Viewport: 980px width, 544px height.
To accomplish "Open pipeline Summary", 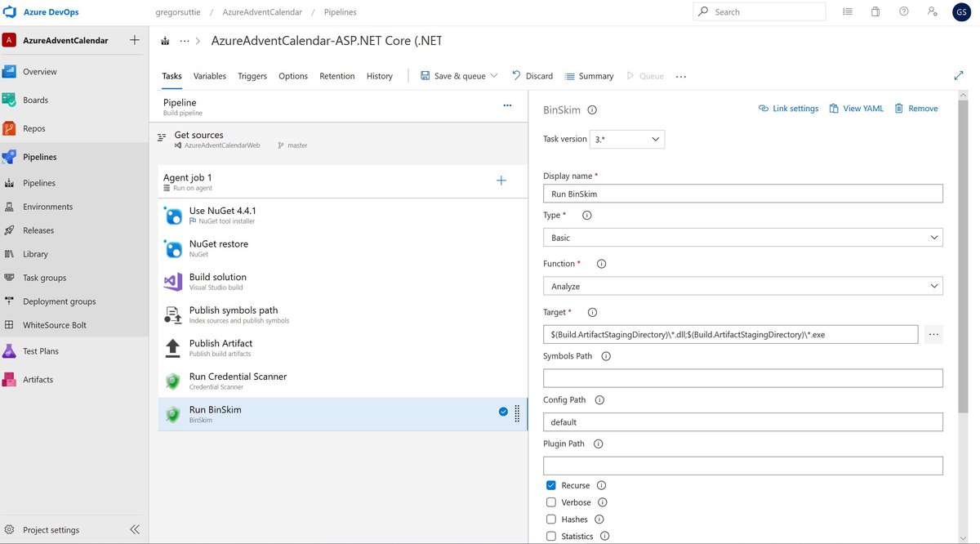I will pyautogui.click(x=589, y=76).
